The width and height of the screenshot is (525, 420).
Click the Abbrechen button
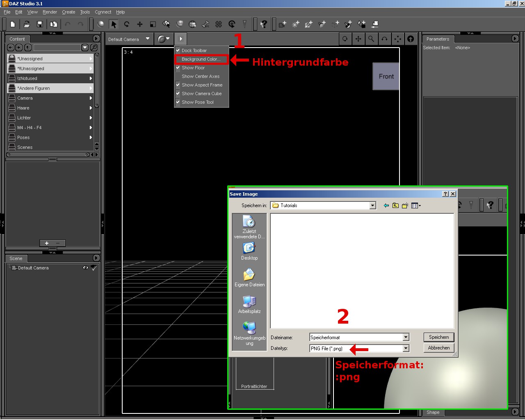pos(439,348)
